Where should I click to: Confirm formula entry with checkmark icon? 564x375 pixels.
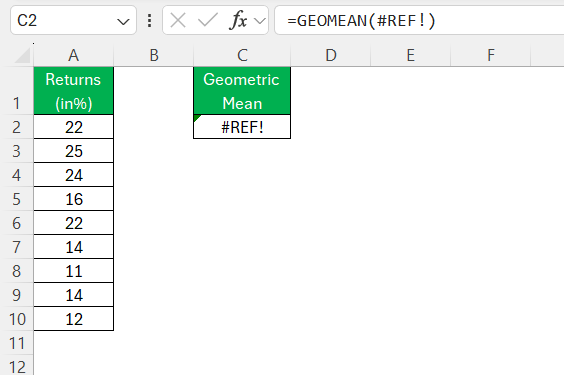click(x=208, y=20)
